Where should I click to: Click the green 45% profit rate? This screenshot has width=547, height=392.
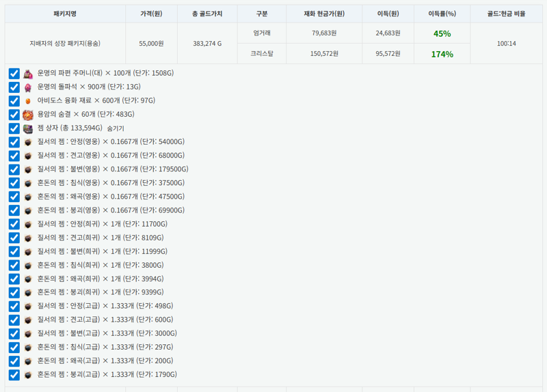point(442,33)
